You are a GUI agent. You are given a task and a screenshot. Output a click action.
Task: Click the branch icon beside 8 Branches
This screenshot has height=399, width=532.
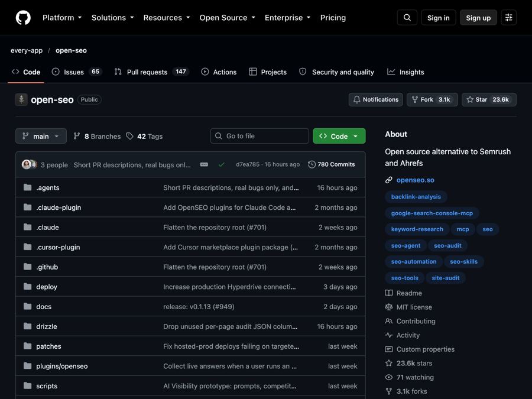click(x=77, y=136)
